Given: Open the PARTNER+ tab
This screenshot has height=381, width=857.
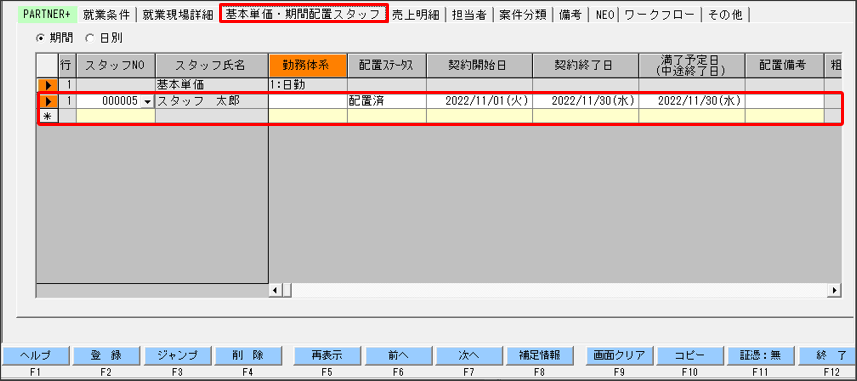Looking at the screenshot, I should 47,15.
